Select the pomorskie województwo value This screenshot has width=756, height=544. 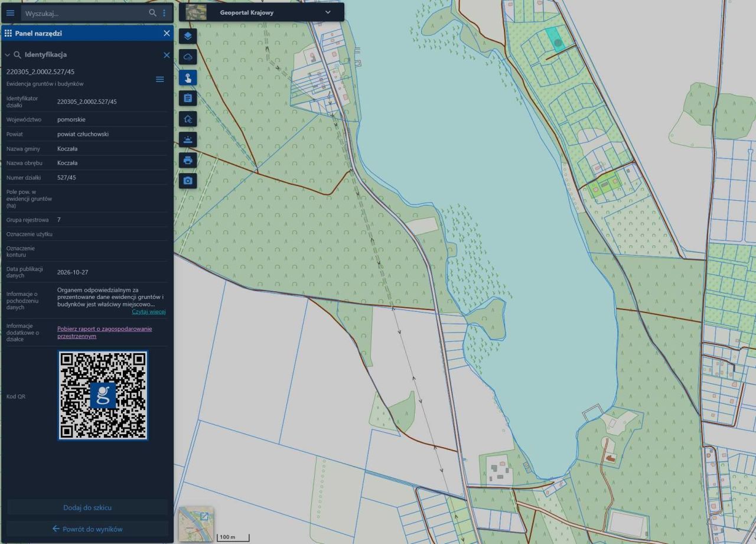[71, 119]
